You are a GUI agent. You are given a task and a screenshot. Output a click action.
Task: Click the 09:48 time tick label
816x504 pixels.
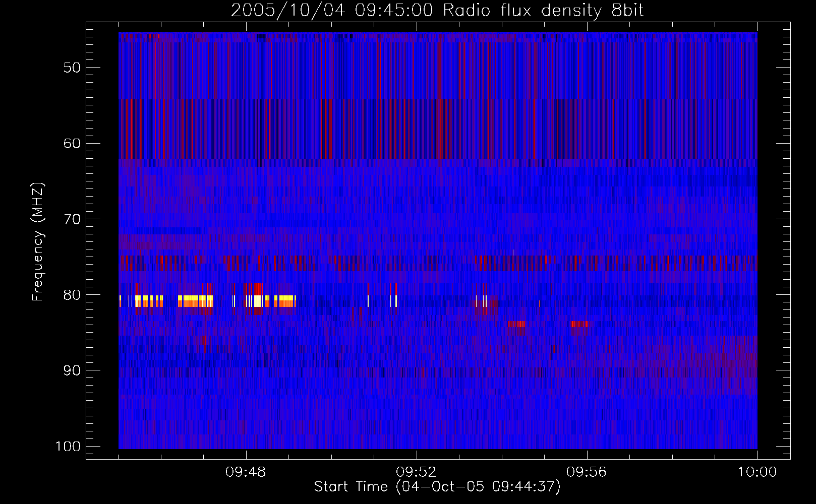coord(246,472)
